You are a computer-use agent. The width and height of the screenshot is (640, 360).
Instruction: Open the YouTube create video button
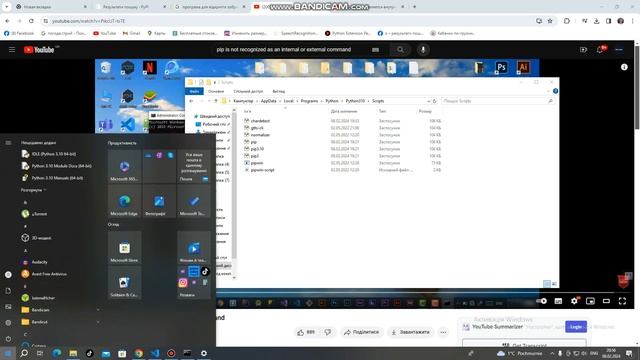coord(583,50)
